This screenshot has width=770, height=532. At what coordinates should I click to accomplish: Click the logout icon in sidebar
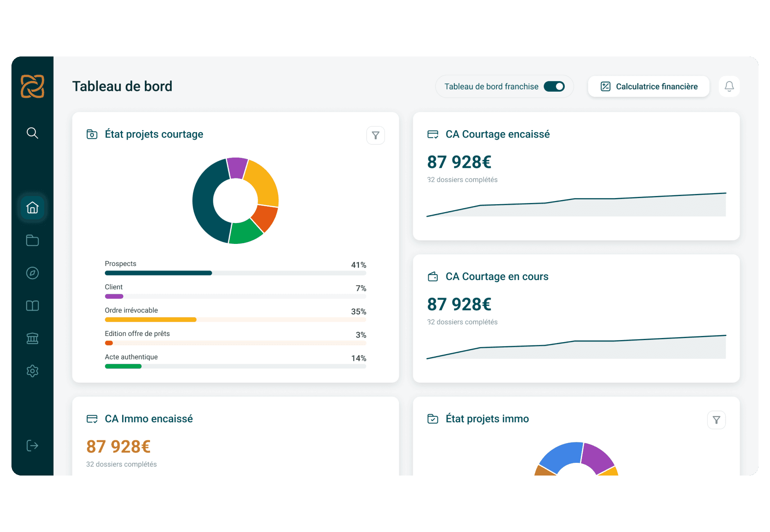32,446
